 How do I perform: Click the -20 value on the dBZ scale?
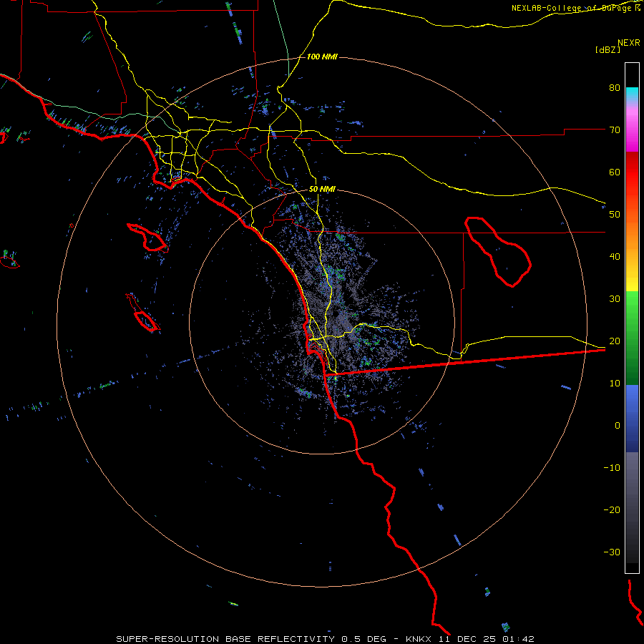[x=612, y=509]
